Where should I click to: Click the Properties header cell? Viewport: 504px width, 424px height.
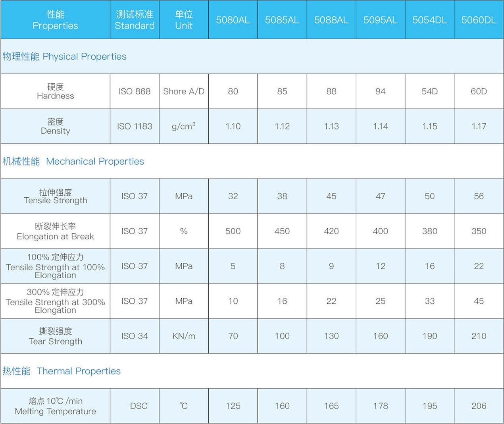(55, 20)
